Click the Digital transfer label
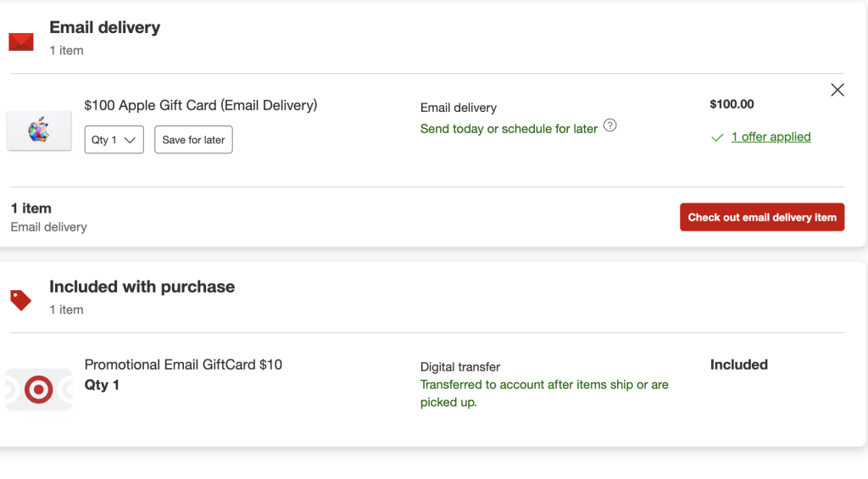The height and width of the screenshot is (479, 868). (460, 367)
